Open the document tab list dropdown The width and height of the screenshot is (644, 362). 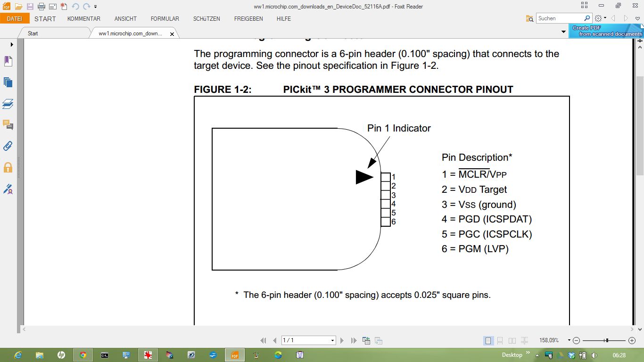point(563,32)
